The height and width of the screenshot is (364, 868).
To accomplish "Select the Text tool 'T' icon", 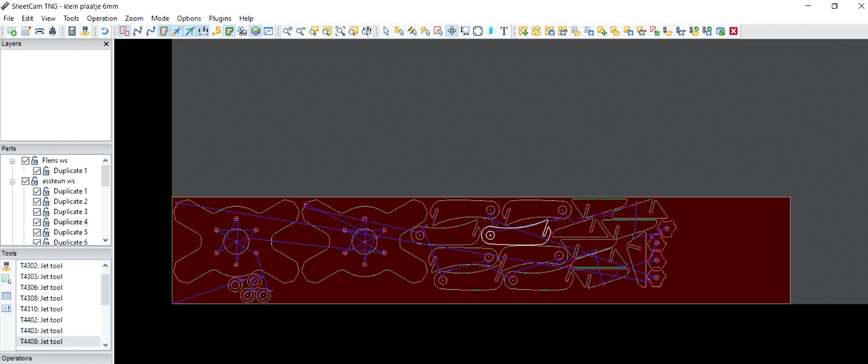I will click(504, 31).
